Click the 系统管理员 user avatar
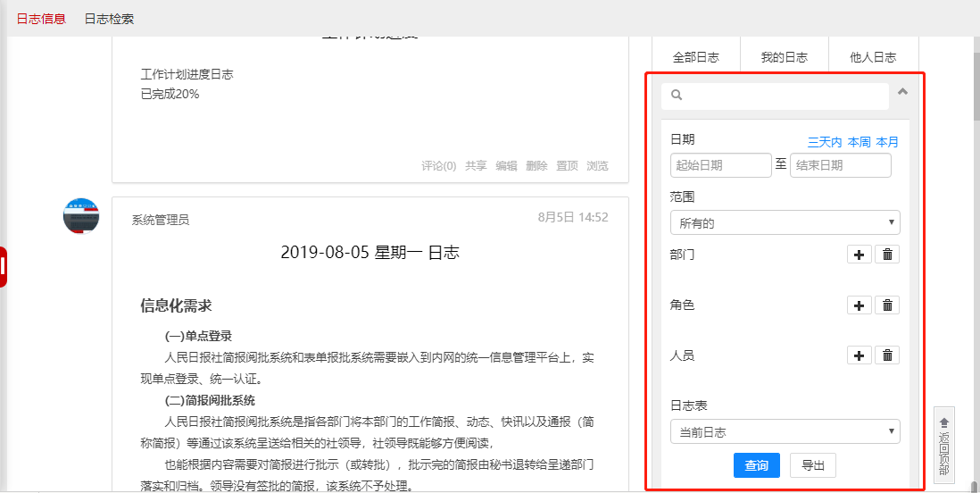Viewport: 980px width, 493px height. (81, 216)
